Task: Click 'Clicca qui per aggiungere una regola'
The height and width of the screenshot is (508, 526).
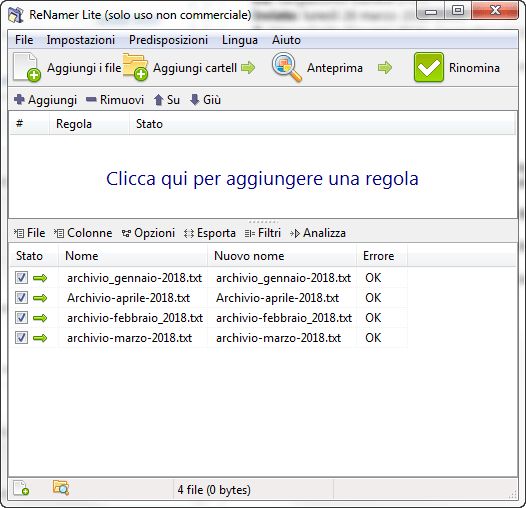Action: point(262,179)
